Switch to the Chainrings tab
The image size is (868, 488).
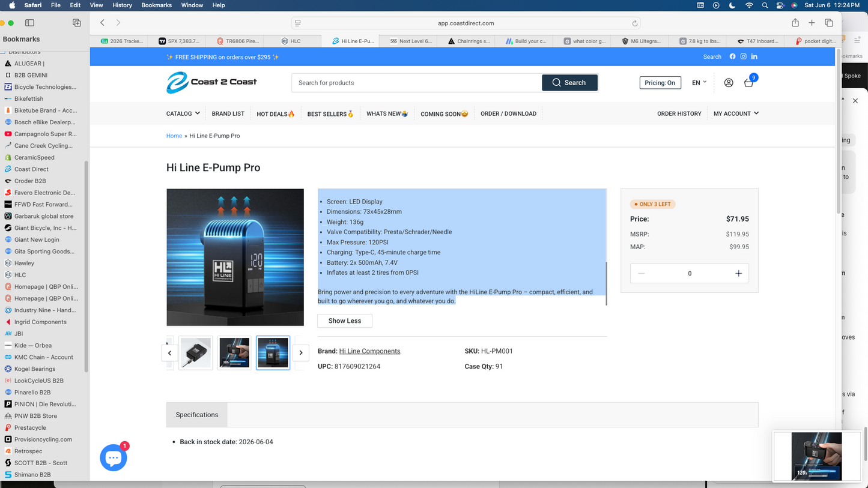click(x=469, y=41)
